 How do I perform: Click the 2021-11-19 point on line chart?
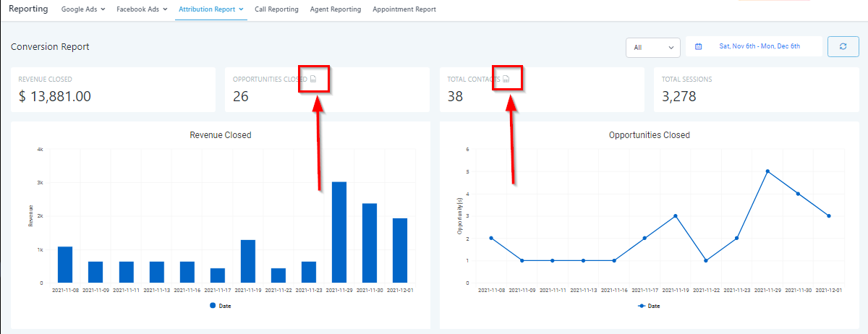(676, 215)
